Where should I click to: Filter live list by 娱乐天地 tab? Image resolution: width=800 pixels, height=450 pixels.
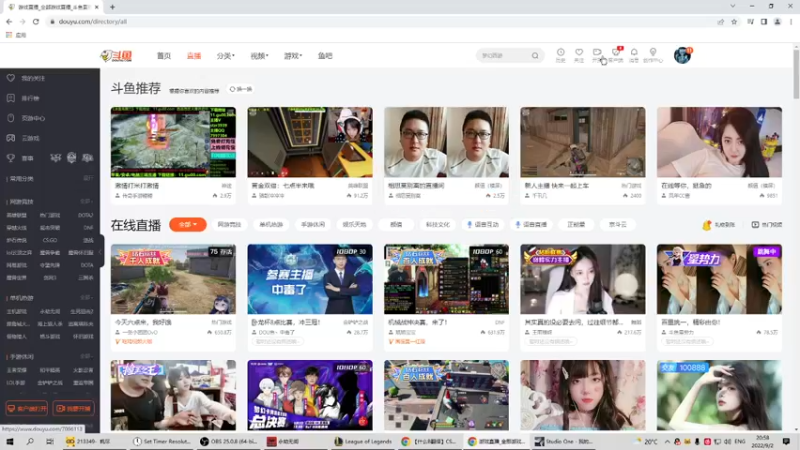click(x=354, y=224)
